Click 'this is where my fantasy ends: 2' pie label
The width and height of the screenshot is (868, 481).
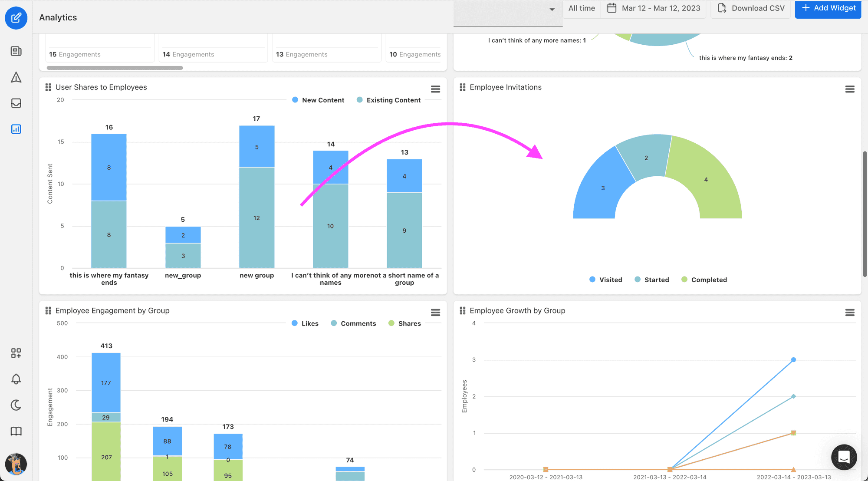tap(746, 58)
